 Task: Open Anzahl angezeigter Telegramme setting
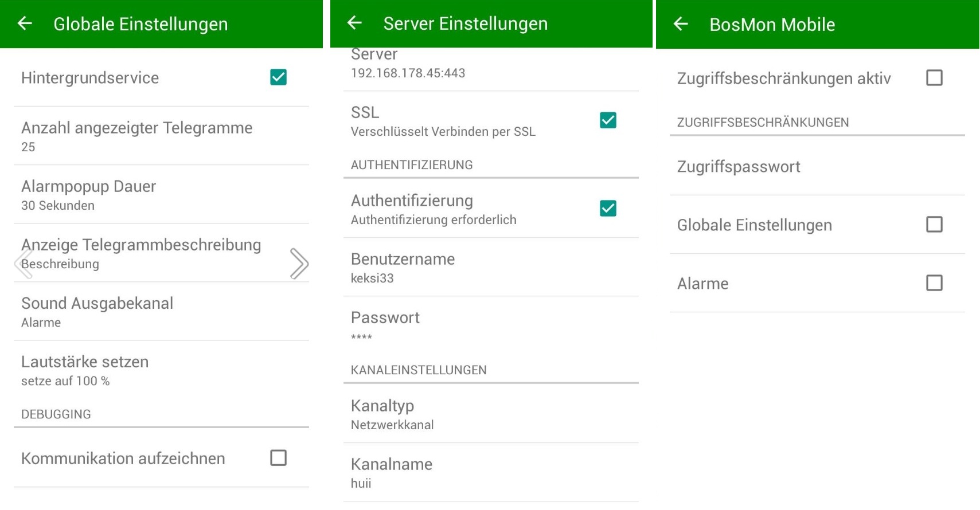coord(161,136)
